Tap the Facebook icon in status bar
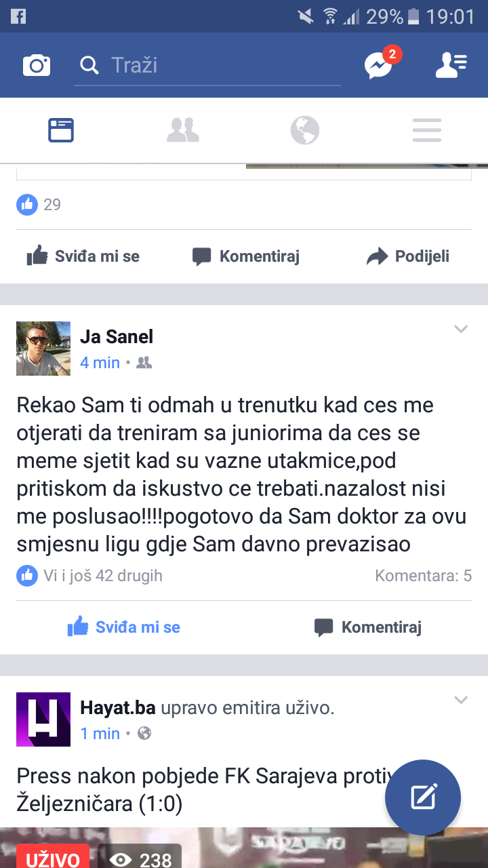This screenshot has width=488, height=868. (x=18, y=16)
